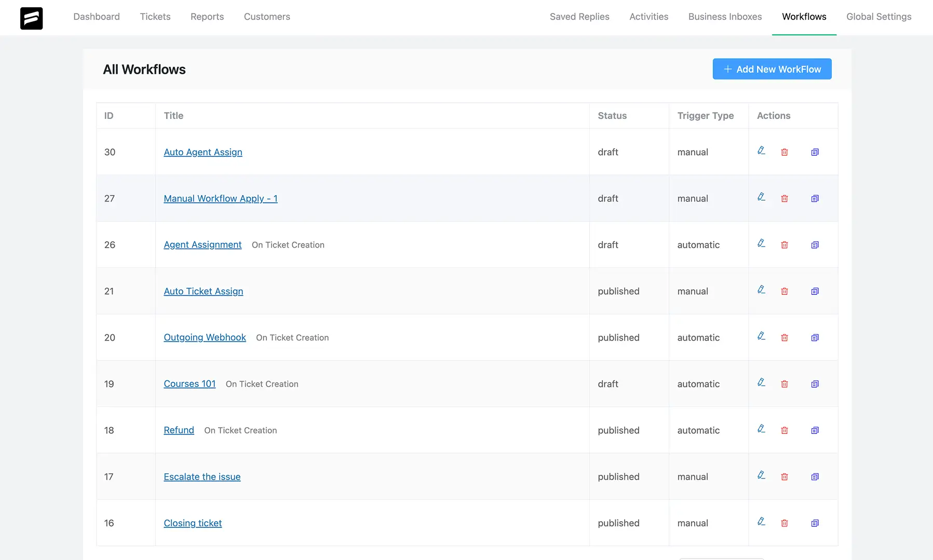
Task: Delete the Courses 101 workflow
Action: pos(785,384)
